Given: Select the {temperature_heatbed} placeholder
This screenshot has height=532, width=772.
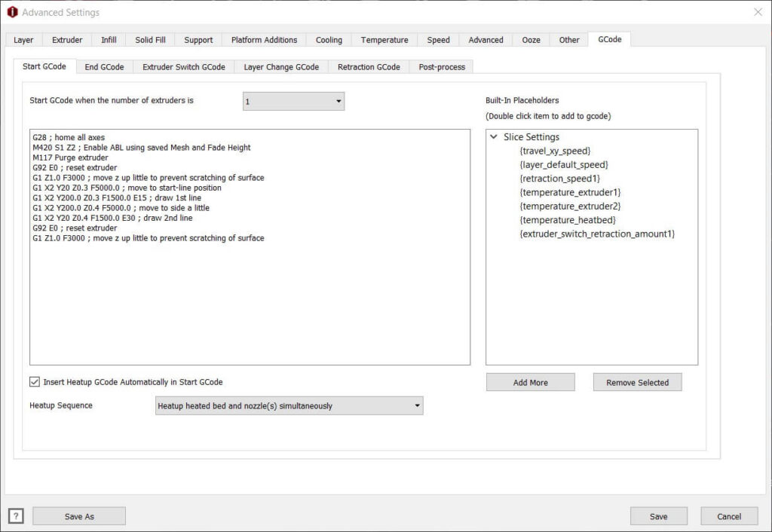Looking at the screenshot, I should (x=568, y=220).
